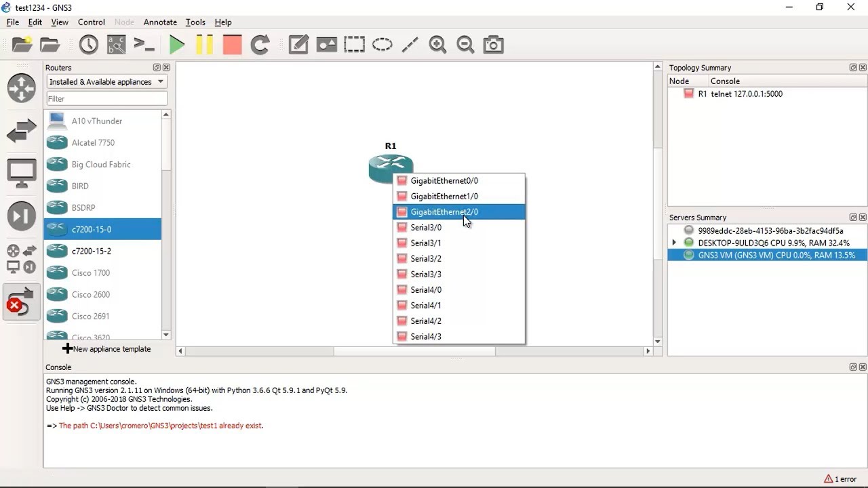Close the Routers panel
868x488 pixels.
167,68
